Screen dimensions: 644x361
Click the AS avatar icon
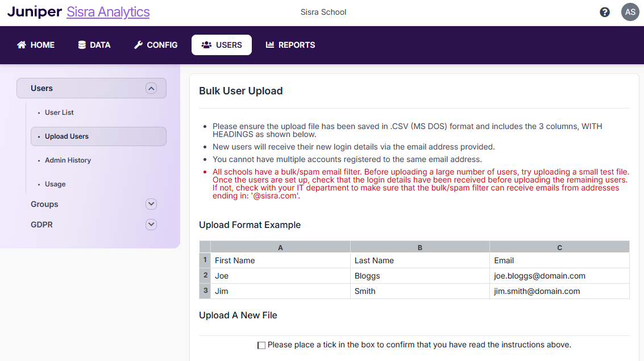point(630,11)
